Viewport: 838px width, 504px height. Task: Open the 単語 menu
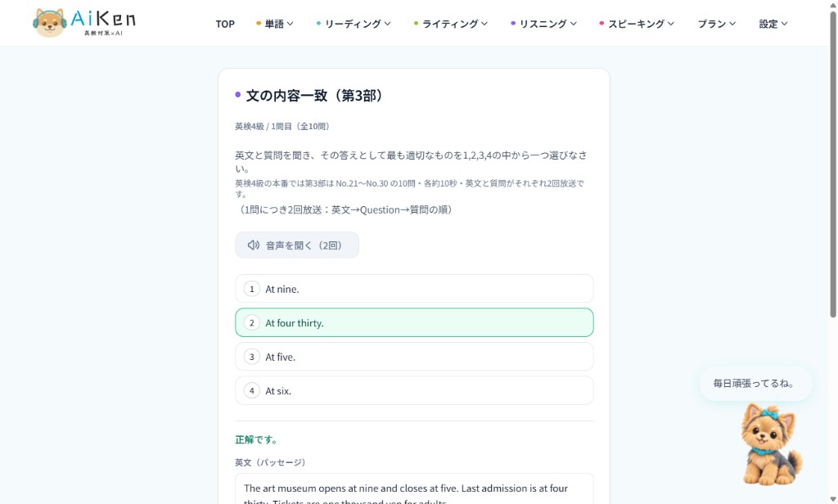pos(275,24)
